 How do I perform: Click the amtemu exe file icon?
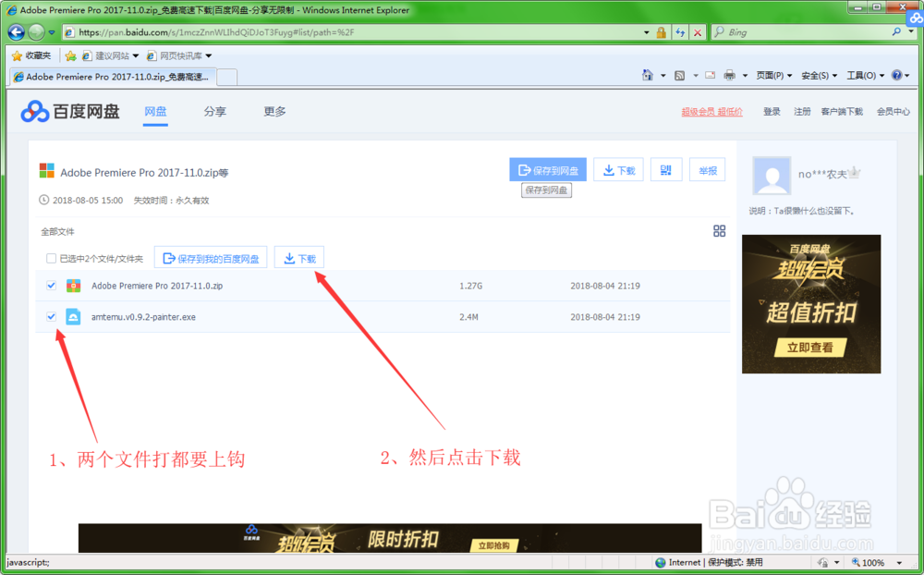click(x=73, y=317)
